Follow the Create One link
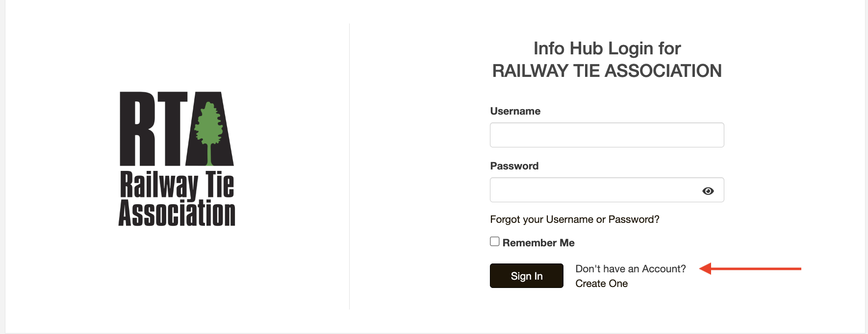 [x=601, y=284]
